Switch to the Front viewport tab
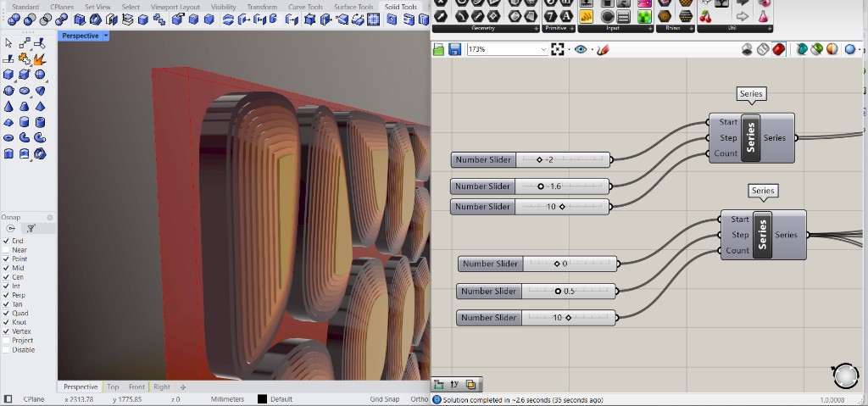Image resolution: width=868 pixels, height=406 pixels. 136,387
